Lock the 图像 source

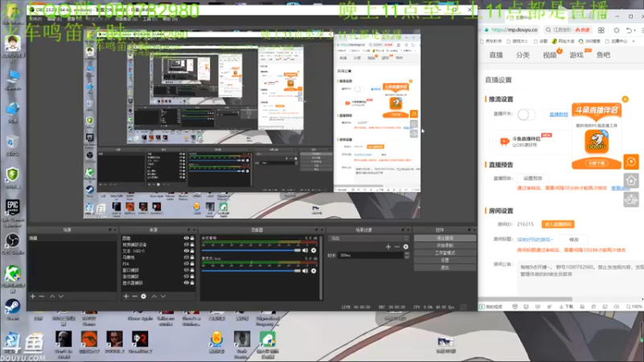pyautogui.click(x=192, y=238)
